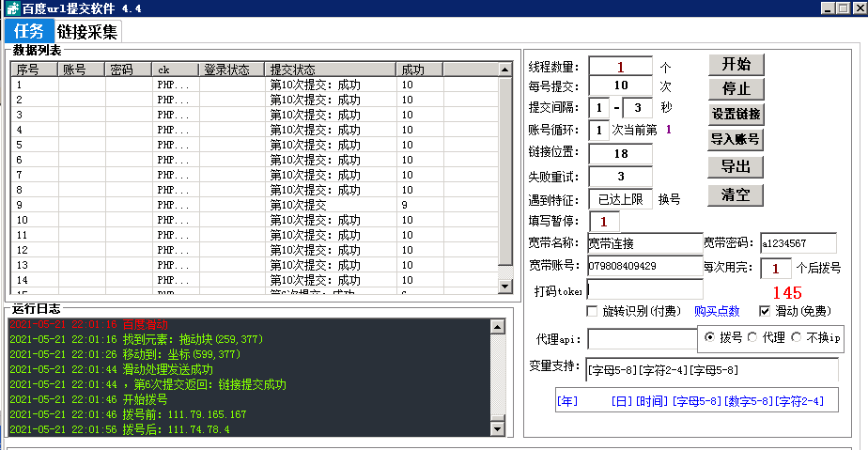Click log line 拨号后: 111.74.78.4
Image resolution: width=868 pixels, height=450 pixels.
(x=119, y=429)
